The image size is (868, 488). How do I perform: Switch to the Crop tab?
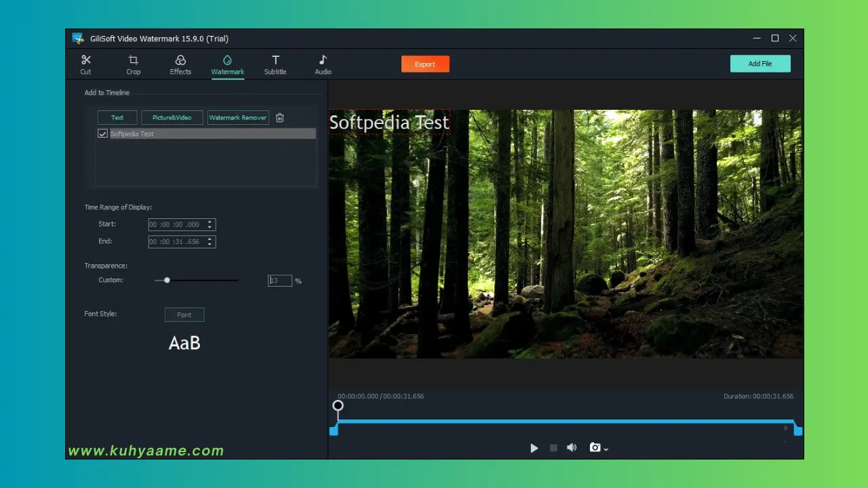[134, 65]
